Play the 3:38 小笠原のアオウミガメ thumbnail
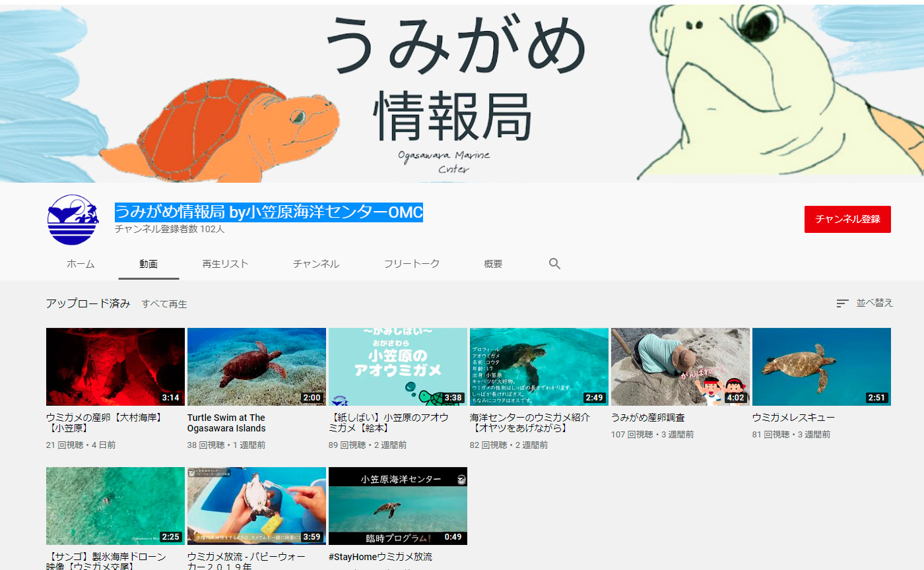 398,367
